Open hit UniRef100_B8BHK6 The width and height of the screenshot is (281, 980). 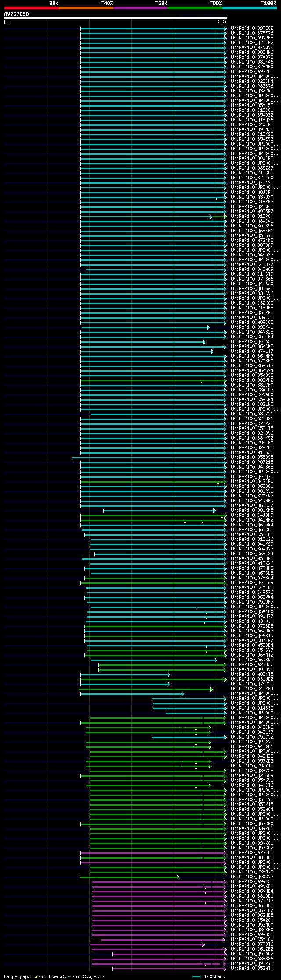(252, 53)
